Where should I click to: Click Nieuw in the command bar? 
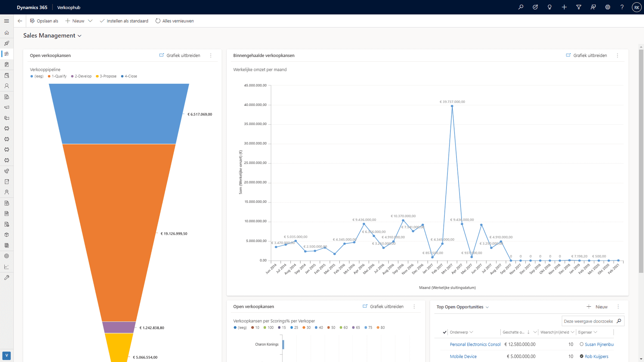[x=75, y=21]
